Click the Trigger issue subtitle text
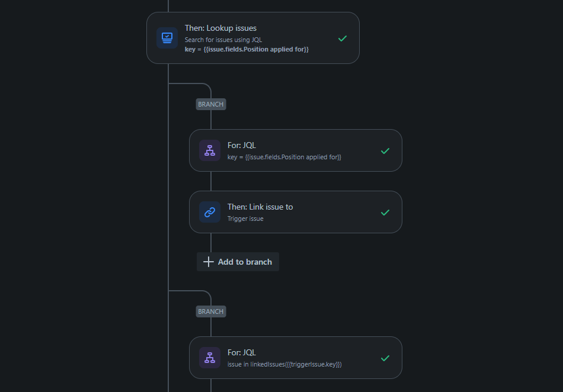This screenshot has width=563, height=392. pos(245,219)
